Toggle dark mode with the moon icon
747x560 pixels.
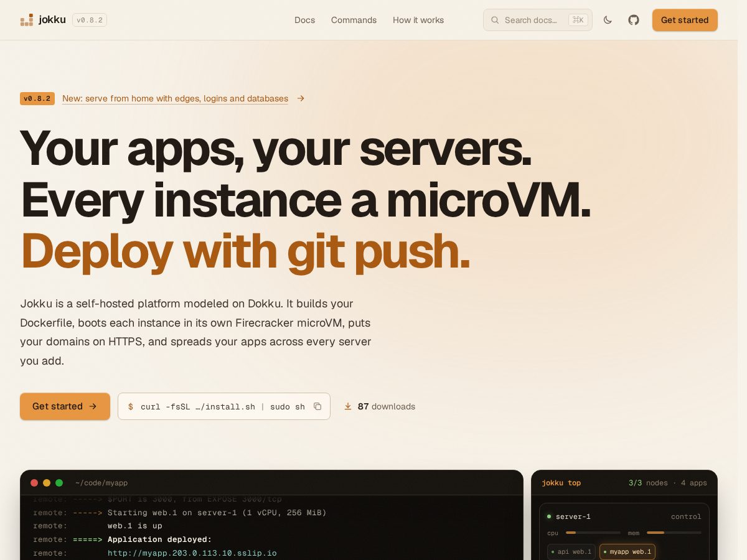coord(608,20)
